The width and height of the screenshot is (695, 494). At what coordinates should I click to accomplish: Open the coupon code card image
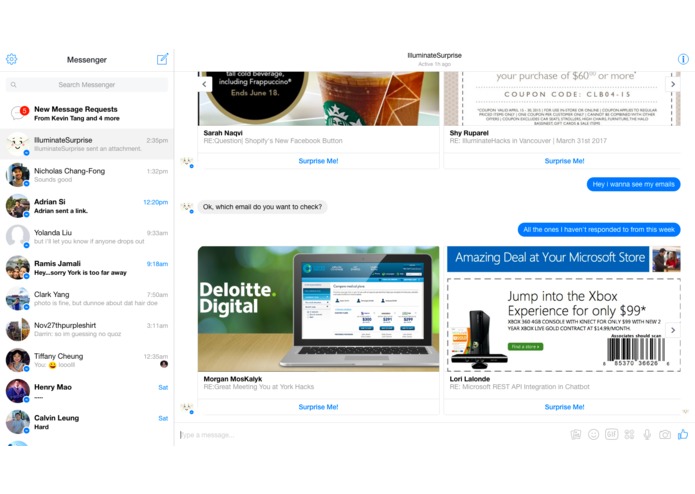[562, 98]
